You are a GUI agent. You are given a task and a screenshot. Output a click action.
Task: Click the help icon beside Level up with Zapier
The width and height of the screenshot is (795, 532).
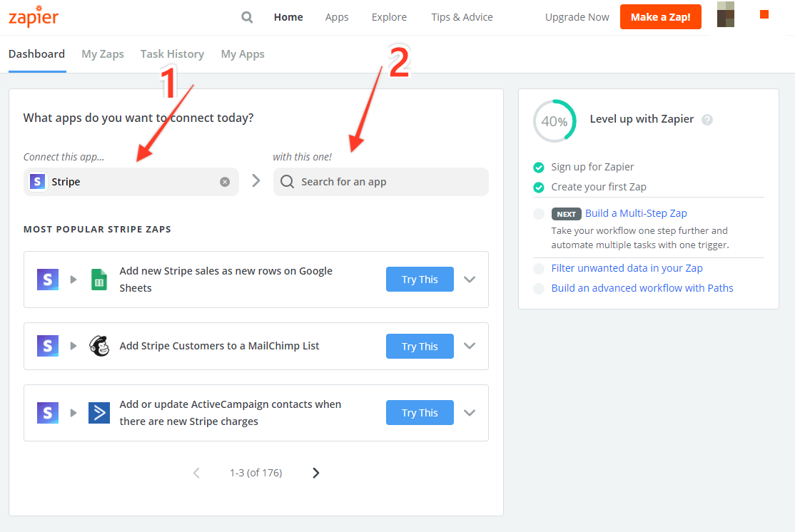pos(707,119)
